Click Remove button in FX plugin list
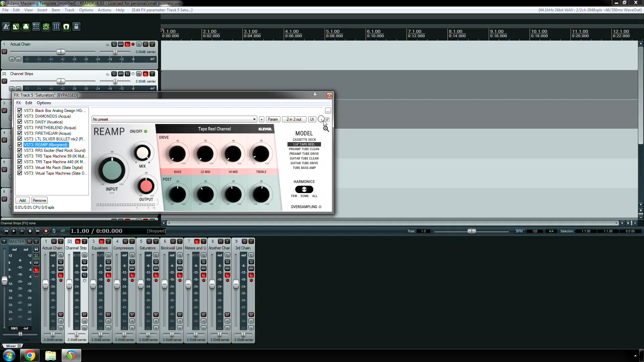644x362 pixels. click(x=39, y=200)
